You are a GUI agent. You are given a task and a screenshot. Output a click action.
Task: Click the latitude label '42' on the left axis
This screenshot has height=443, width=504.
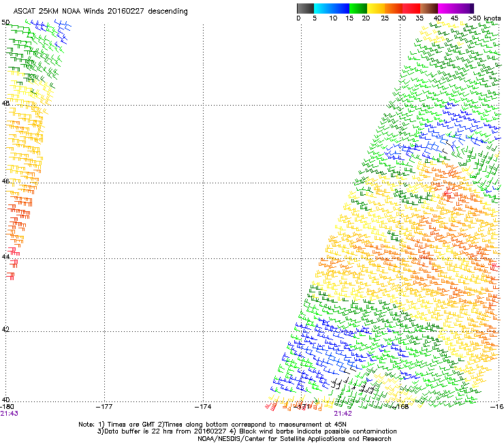(5, 329)
